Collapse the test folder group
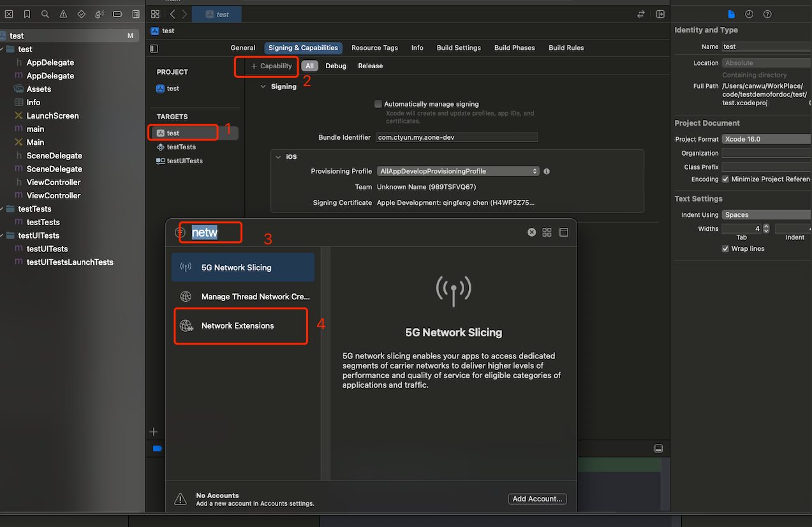Viewport: 812px width, 527px height. 3,49
